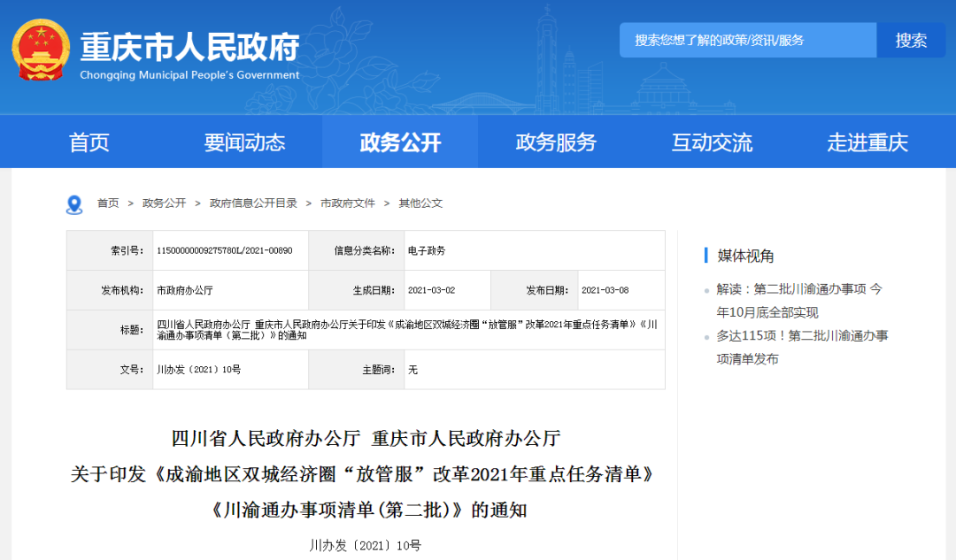
Task: Select the 政务公开 navigation tab
Action: (x=400, y=142)
